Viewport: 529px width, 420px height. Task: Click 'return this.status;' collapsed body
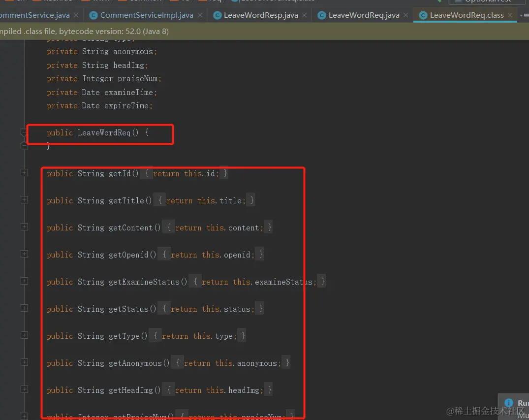click(x=213, y=309)
